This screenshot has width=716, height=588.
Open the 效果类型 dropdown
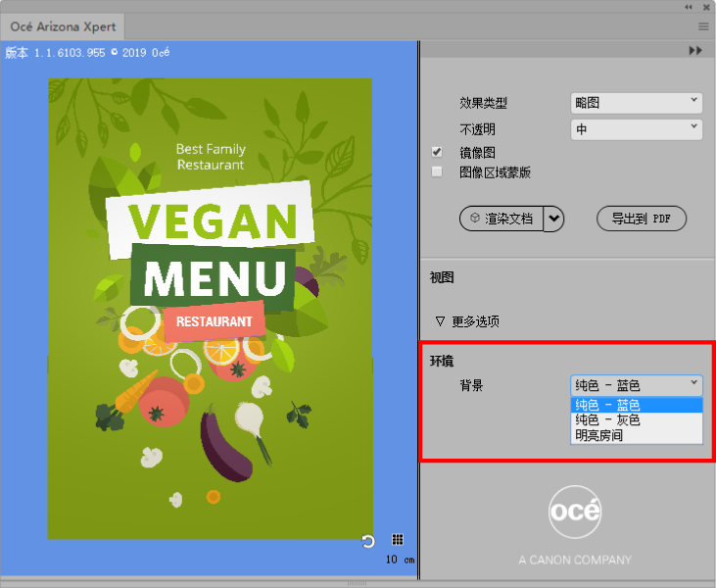[637, 102]
